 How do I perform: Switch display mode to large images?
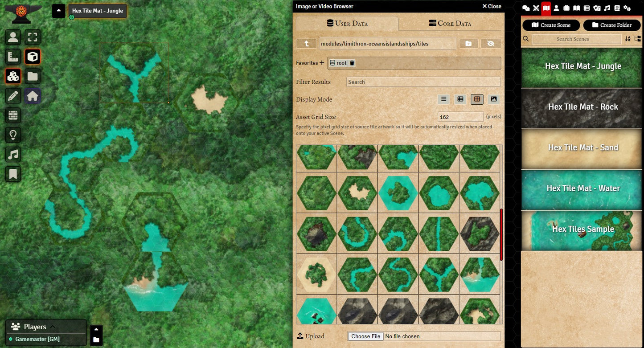click(493, 99)
